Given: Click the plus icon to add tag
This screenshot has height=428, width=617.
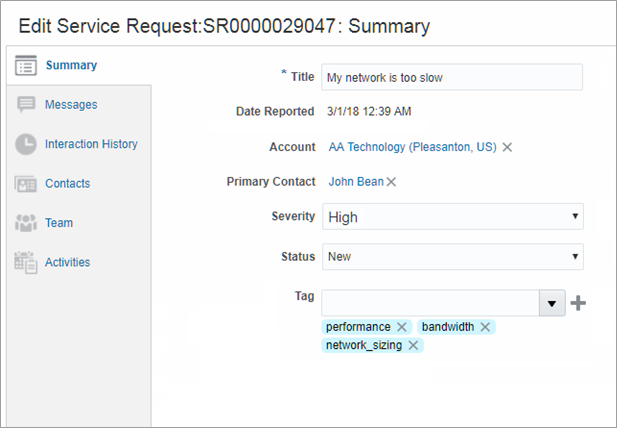Looking at the screenshot, I should coord(577,303).
